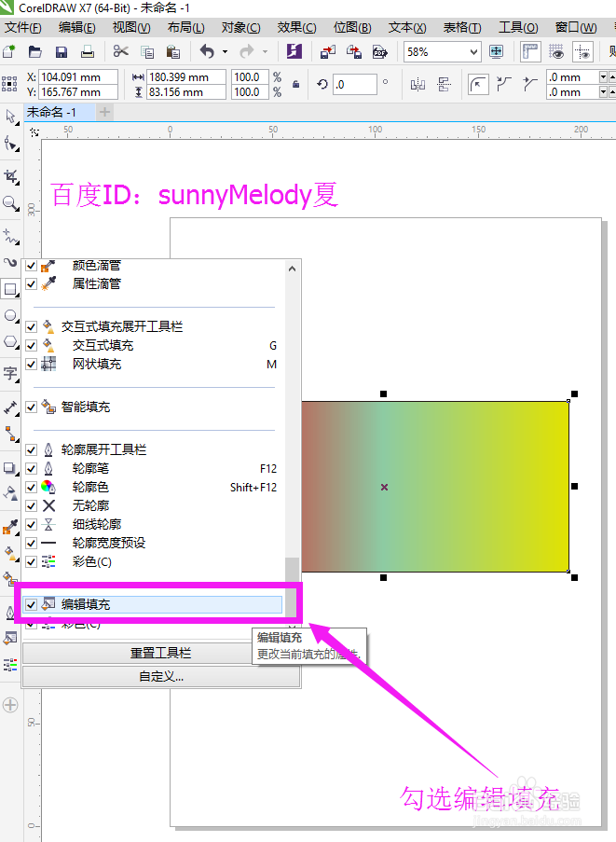This screenshot has height=842, width=616.
Task: Select the Polygon tool
Action: pos(10,342)
